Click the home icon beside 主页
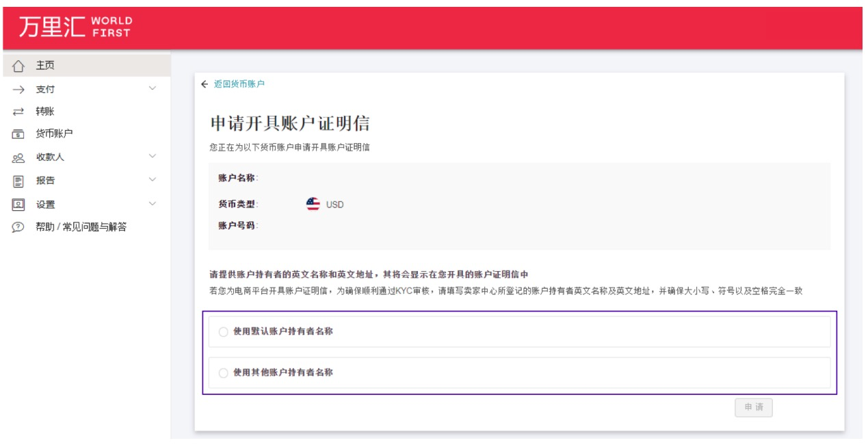The height and width of the screenshot is (445, 868). click(x=18, y=66)
